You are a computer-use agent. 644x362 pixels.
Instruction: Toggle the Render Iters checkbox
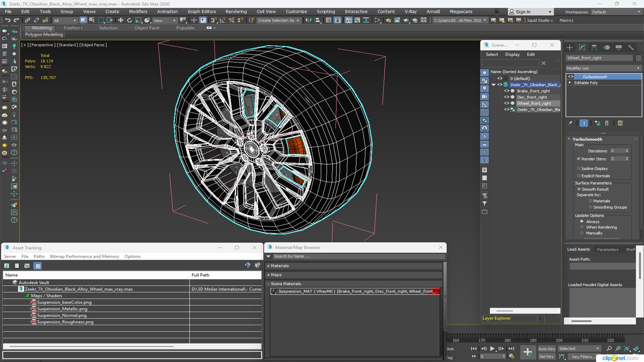pyautogui.click(x=579, y=159)
